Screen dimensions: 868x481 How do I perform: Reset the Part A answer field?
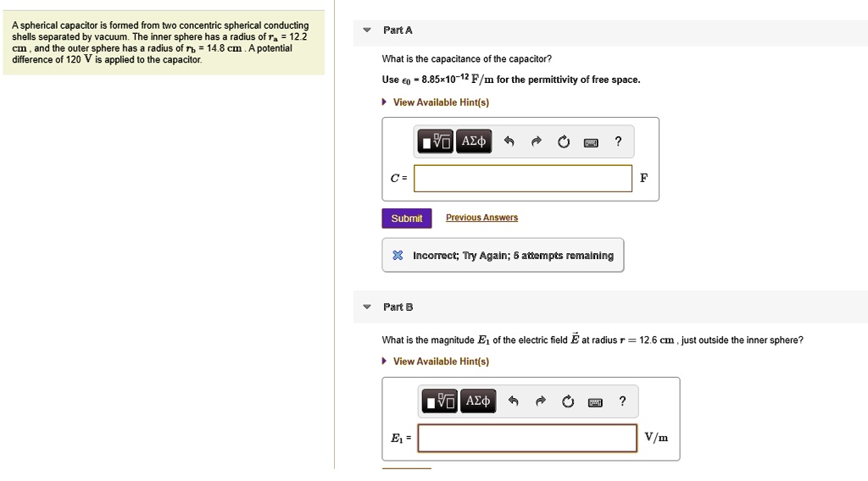point(564,142)
